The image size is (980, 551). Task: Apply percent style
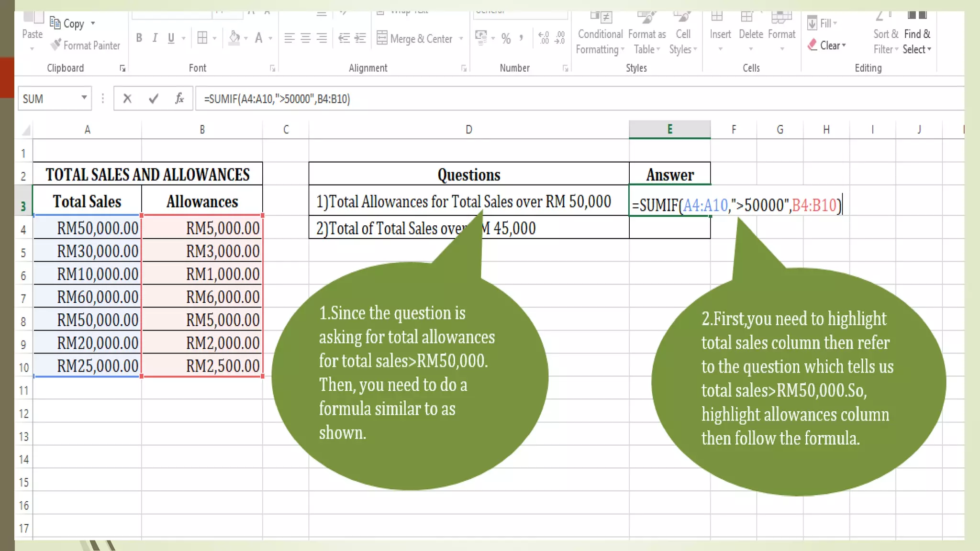506,38
